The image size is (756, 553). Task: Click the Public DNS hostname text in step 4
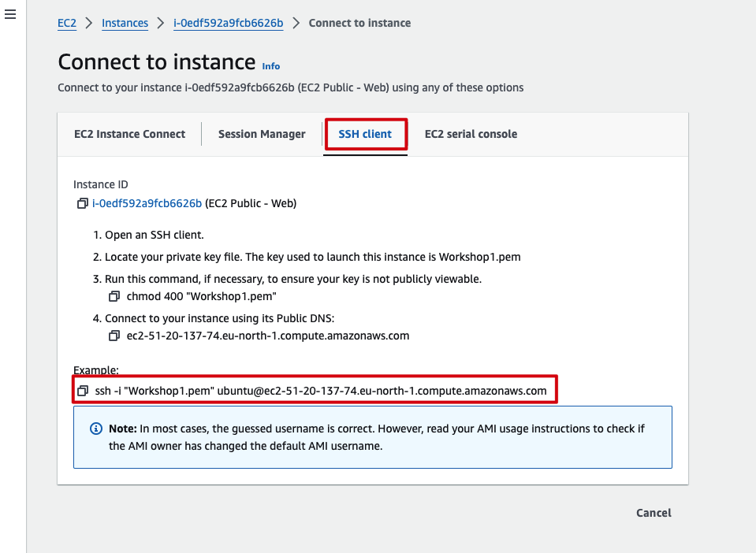(268, 336)
